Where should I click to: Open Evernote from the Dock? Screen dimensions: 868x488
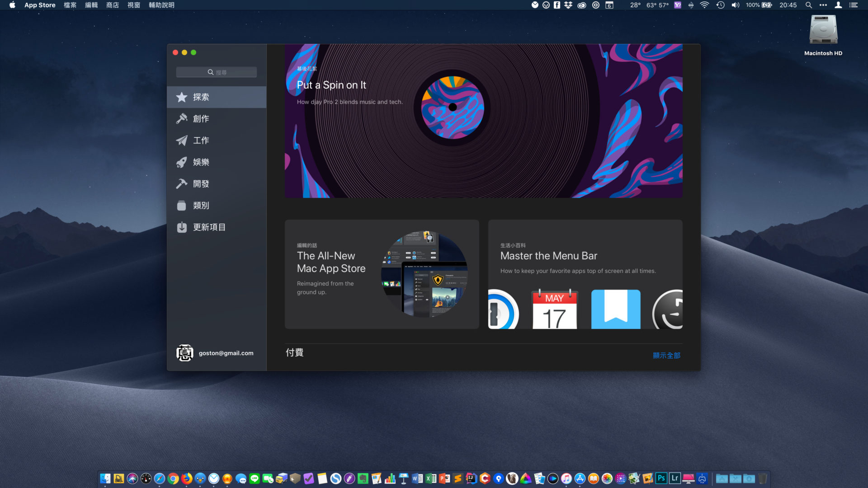point(363,479)
